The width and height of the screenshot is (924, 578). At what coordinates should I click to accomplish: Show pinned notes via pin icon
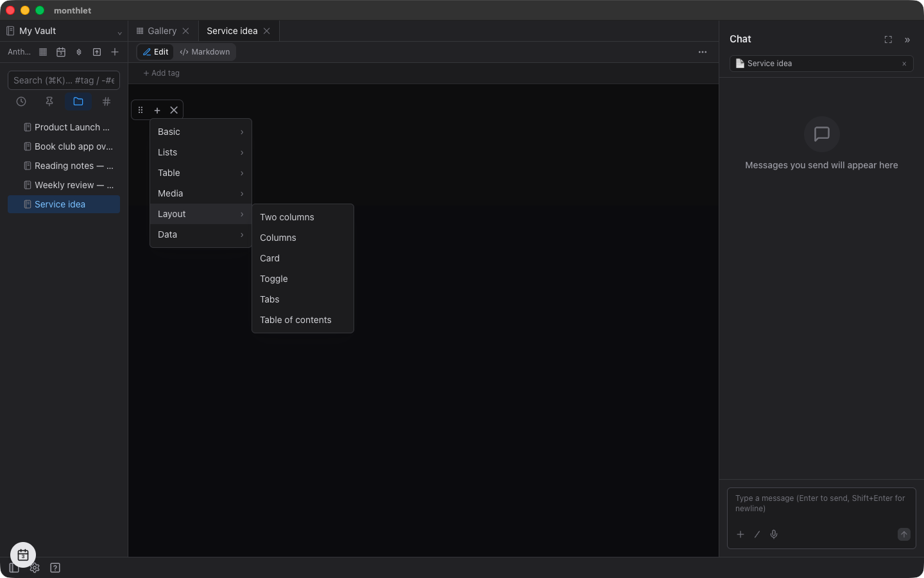click(49, 101)
